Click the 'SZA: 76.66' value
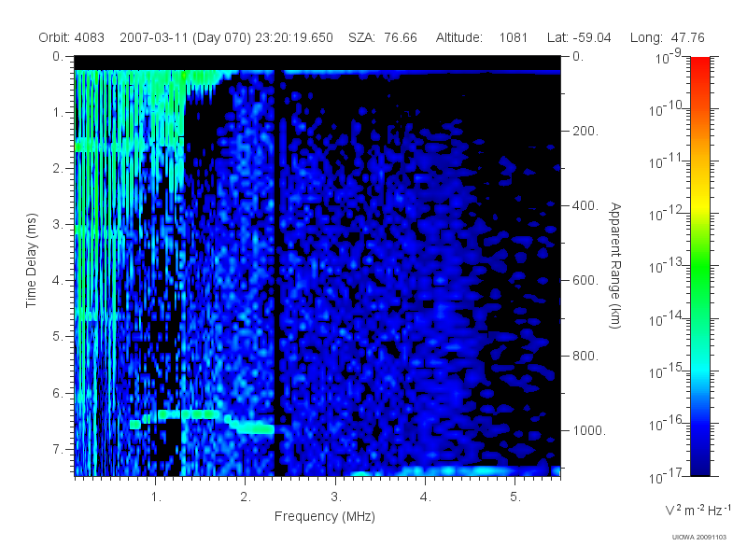The width and height of the screenshot is (747, 560). pos(383,37)
